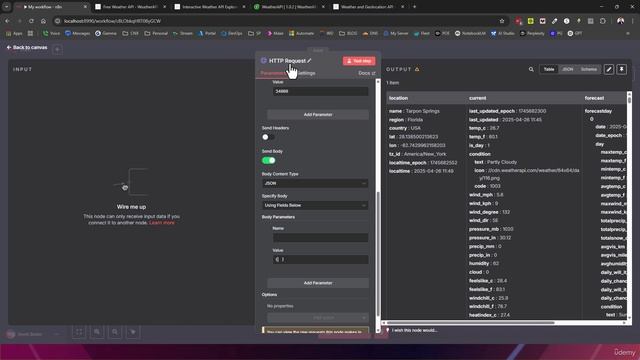Image resolution: width=640 pixels, height=360 pixels.
Task: Click the Value field containing 34689
Action: pyautogui.click(x=320, y=91)
